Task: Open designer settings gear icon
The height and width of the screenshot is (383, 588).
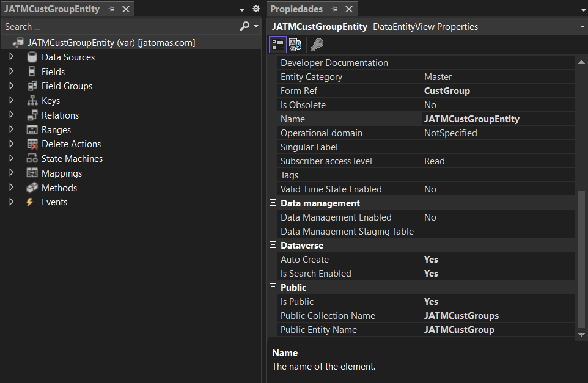Action: [x=255, y=9]
